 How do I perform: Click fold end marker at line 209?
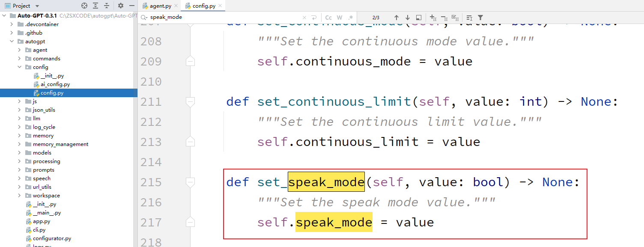[190, 61]
